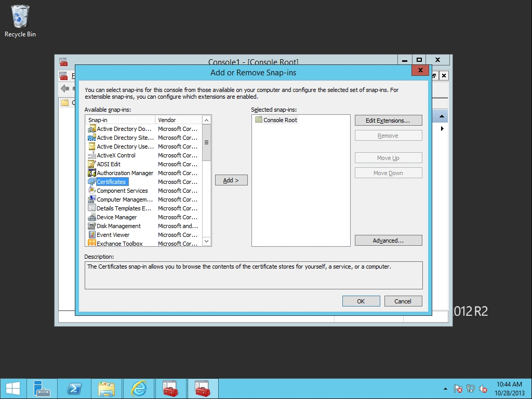Select the Event Viewer snap-in icon
The image size is (532, 399).
click(92, 235)
